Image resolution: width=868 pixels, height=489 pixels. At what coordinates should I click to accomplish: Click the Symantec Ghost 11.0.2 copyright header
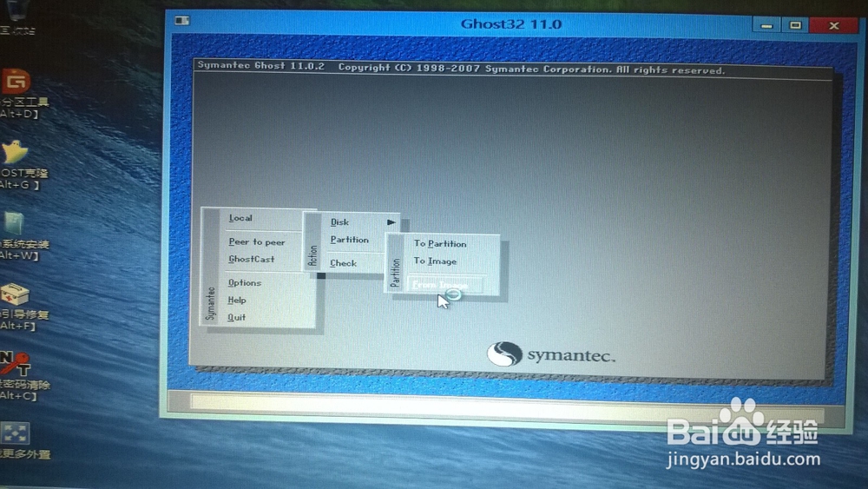pyautogui.click(x=461, y=68)
